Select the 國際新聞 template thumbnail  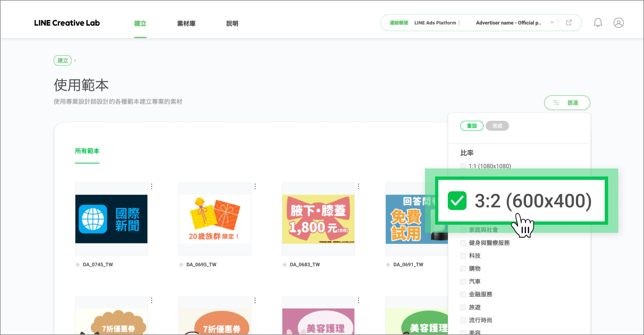[x=111, y=219]
